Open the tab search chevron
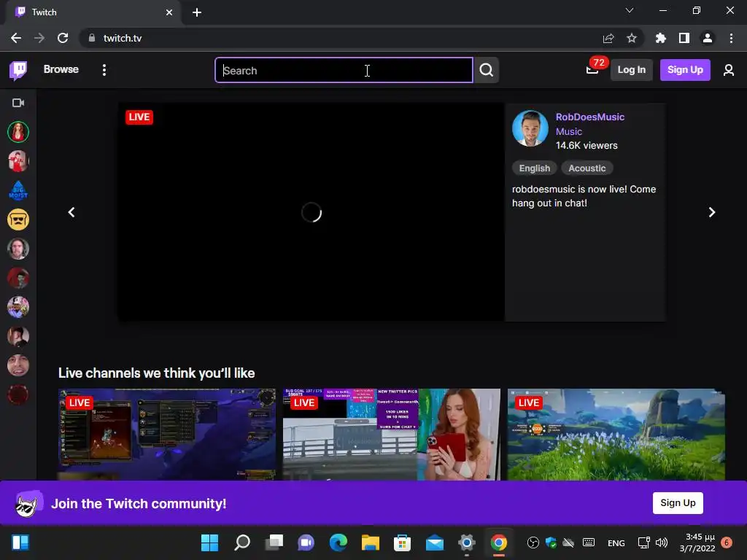This screenshot has width=747, height=560. [630, 10]
